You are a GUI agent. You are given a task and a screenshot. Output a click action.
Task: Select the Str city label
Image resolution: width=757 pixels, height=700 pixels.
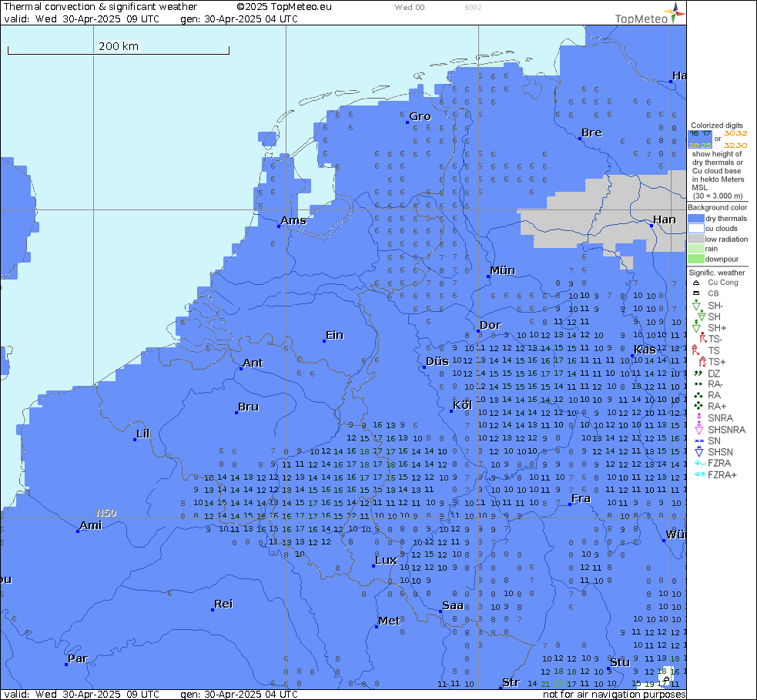pyautogui.click(x=511, y=682)
